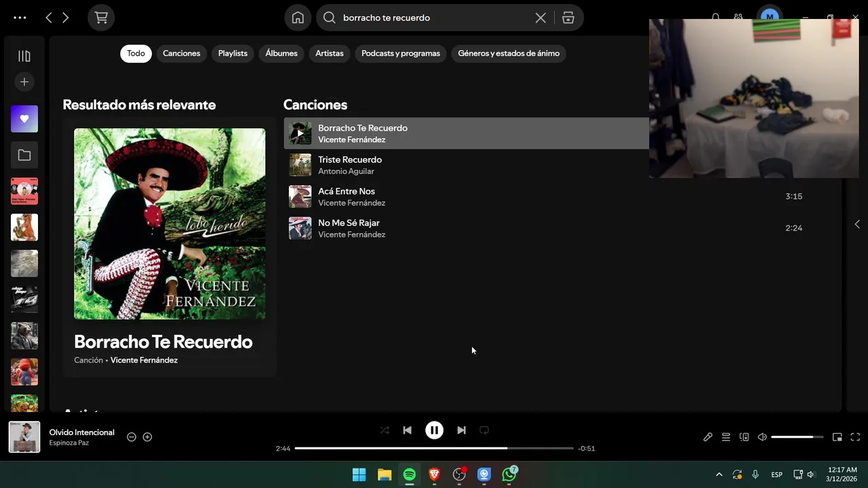Switch to the Playlists filter
The height and width of the screenshot is (488, 868).
[233, 53]
